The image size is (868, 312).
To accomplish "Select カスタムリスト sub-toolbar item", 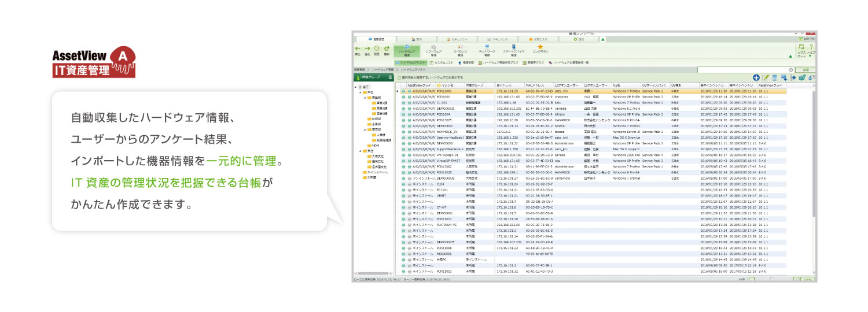I will (443, 62).
